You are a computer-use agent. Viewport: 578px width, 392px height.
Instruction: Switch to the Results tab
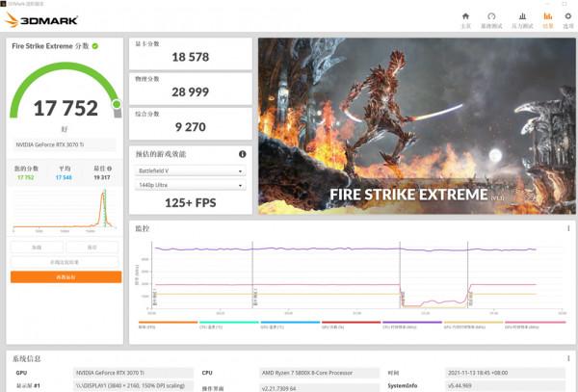548,20
